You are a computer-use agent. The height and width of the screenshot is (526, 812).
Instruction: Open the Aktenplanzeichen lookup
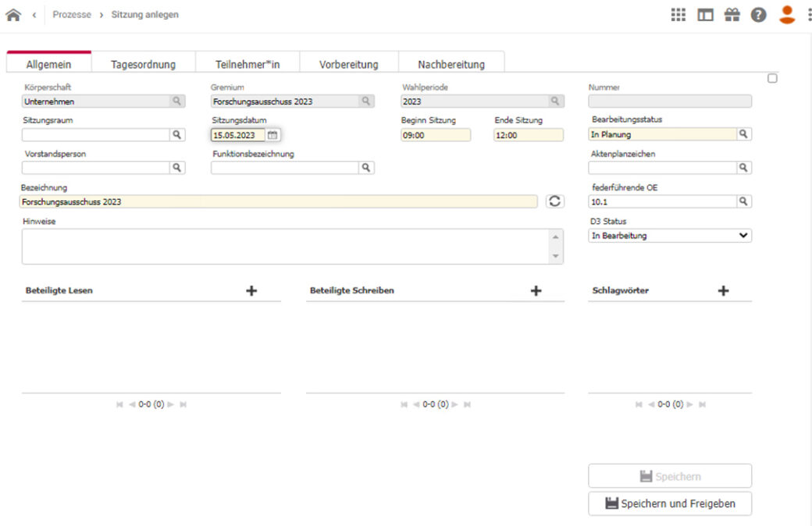point(743,167)
